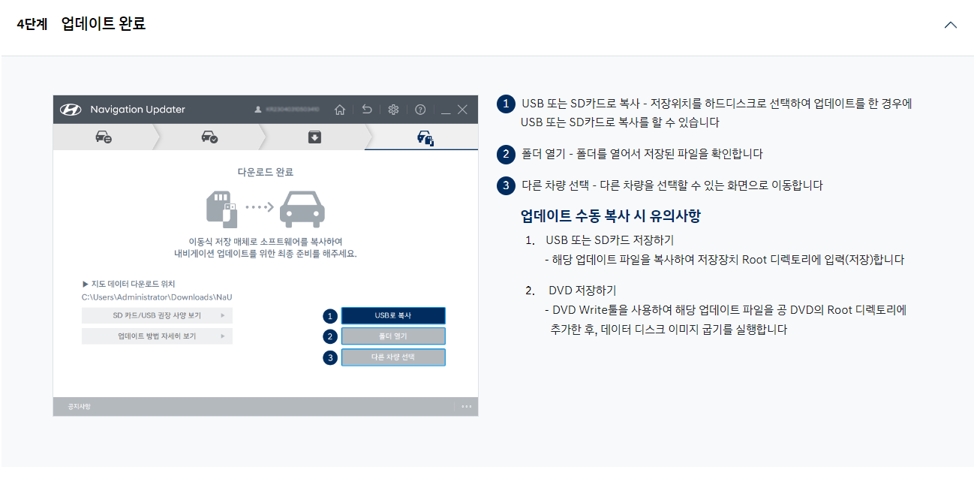Select the download step icon

tap(314, 136)
